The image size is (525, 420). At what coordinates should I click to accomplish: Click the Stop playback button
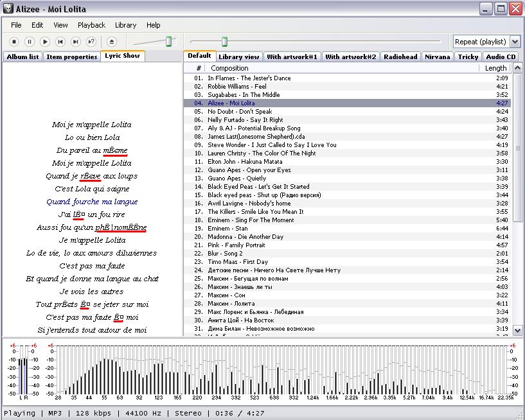pos(14,42)
